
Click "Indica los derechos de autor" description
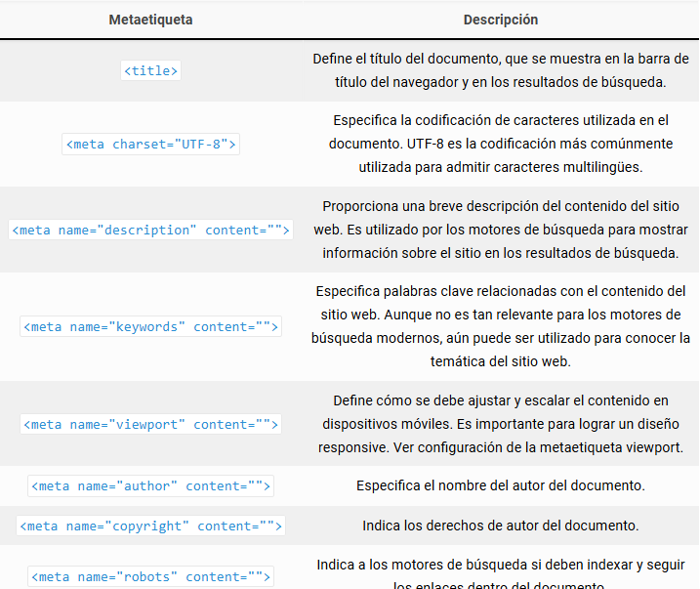click(x=500, y=526)
